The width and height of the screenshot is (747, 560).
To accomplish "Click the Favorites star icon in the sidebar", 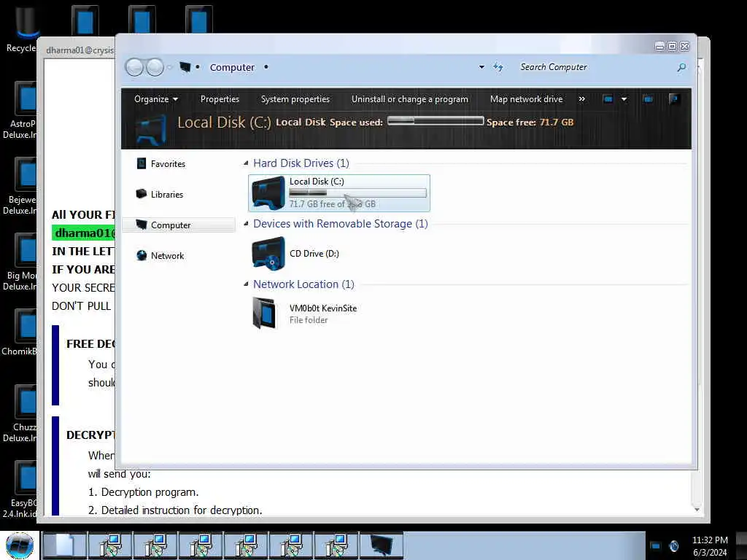I will pyautogui.click(x=142, y=163).
